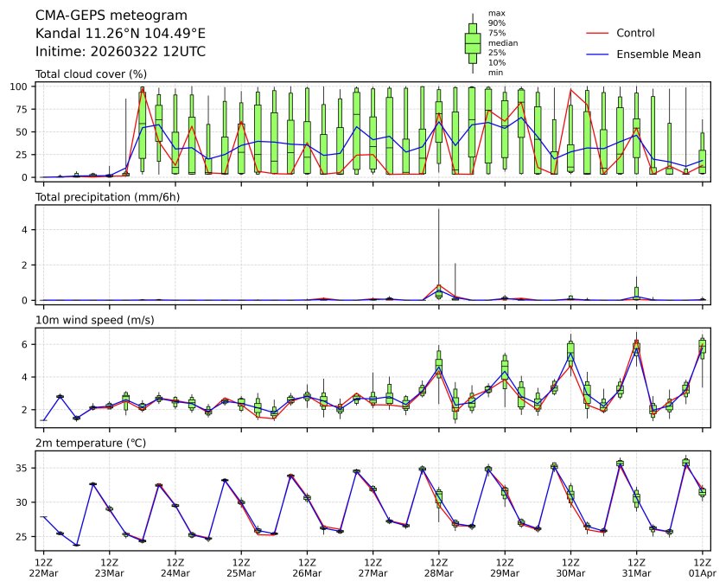The height and width of the screenshot is (588, 726).
Task: Click the "max" label in the box-plot legend
Action: pyautogui.click(x=495, y=14)
